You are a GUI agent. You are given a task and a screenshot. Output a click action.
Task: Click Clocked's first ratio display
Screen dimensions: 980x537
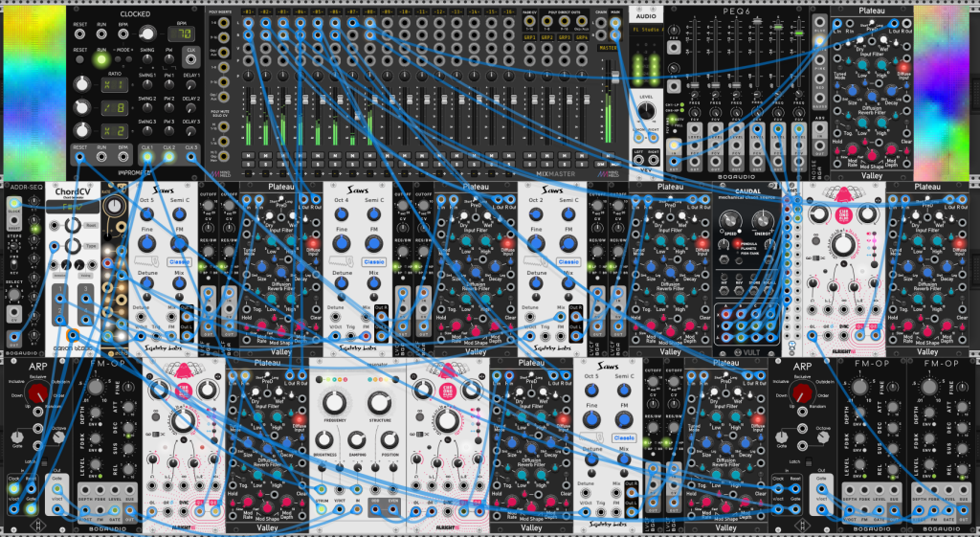coord(115,84)
